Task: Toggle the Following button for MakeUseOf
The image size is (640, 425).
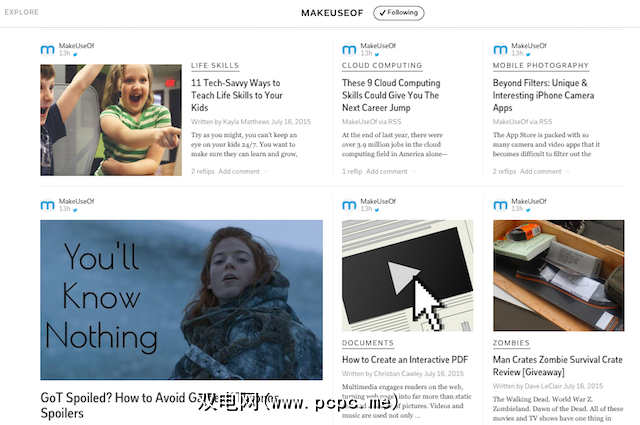Action: coord(398,13)
